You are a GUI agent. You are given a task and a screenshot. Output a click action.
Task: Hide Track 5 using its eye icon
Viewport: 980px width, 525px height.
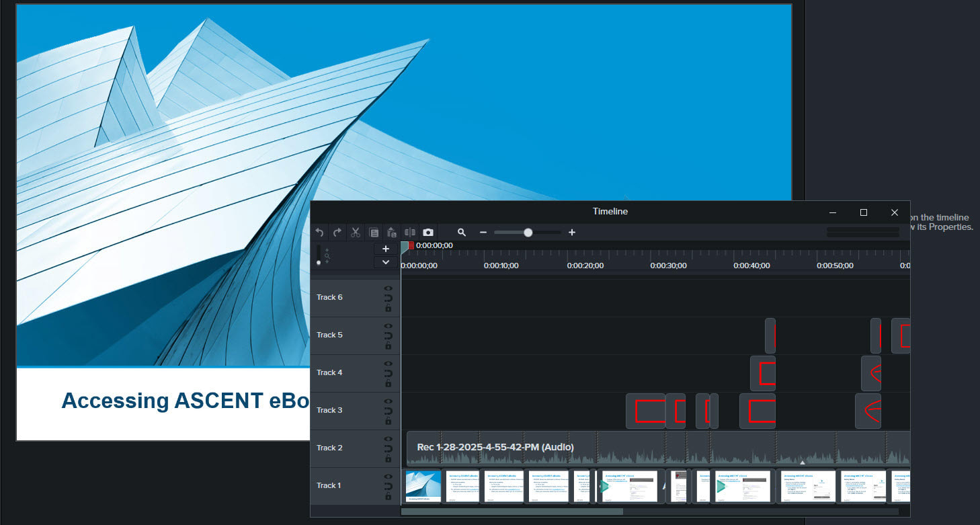tap(388, 326)
